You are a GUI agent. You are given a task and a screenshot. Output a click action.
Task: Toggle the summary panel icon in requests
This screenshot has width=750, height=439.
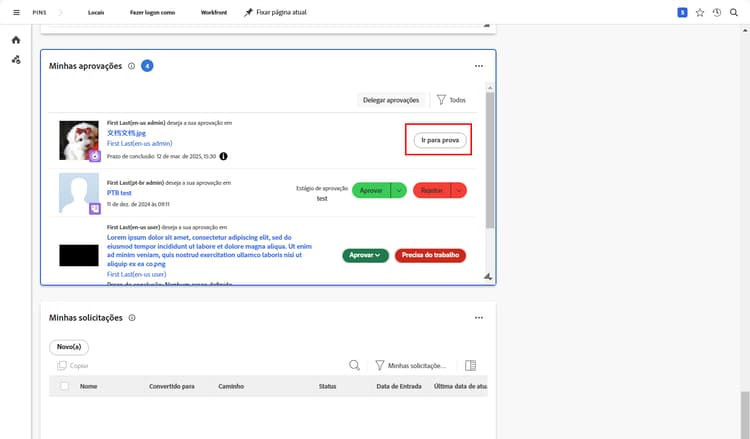click(470, 365)
